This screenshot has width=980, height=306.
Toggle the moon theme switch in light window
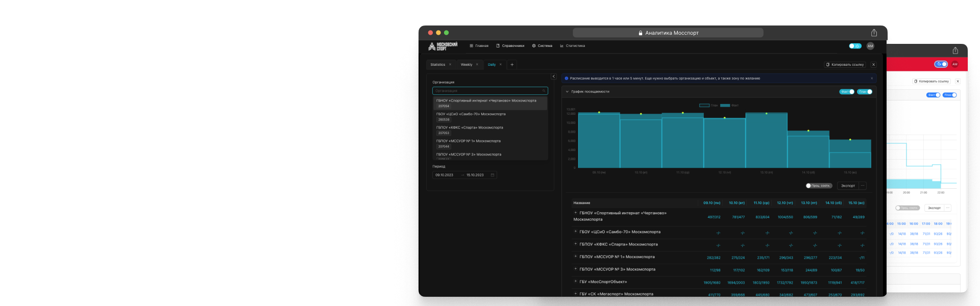pos(941,64)
